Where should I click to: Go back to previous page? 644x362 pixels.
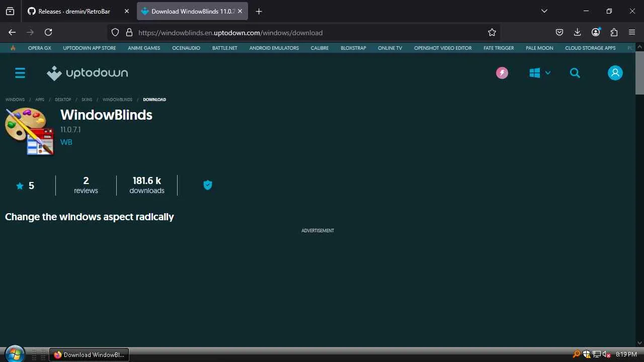pos(12,32)
